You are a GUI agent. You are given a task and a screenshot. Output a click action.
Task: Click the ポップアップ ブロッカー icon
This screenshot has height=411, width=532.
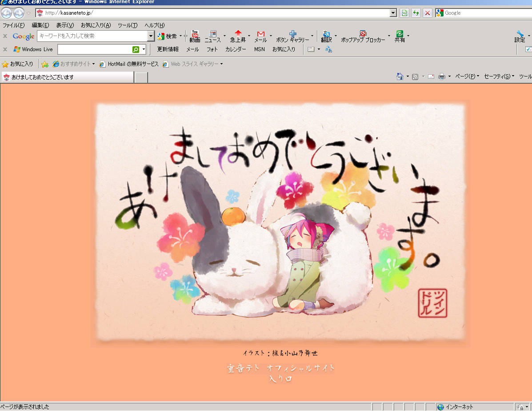pyautogui.click(x=363, y=36)
